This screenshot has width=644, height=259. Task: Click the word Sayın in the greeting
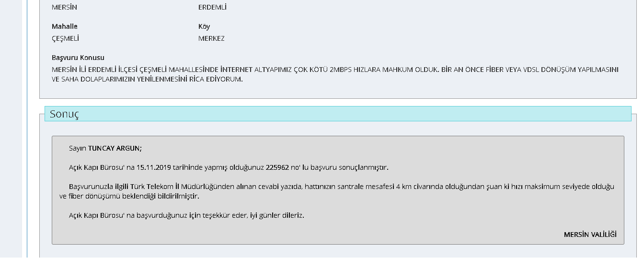[x=78, y=148]
